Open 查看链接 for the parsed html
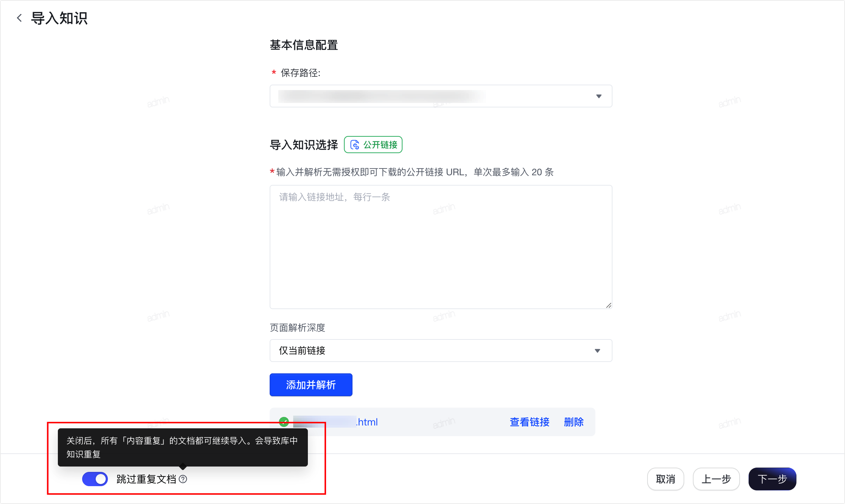 [529, 422]
